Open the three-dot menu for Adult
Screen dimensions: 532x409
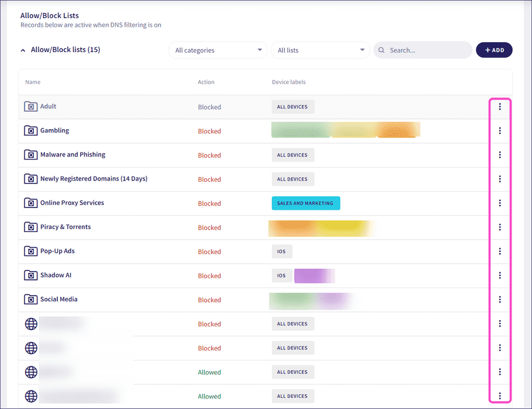click(x=500, y=106)
